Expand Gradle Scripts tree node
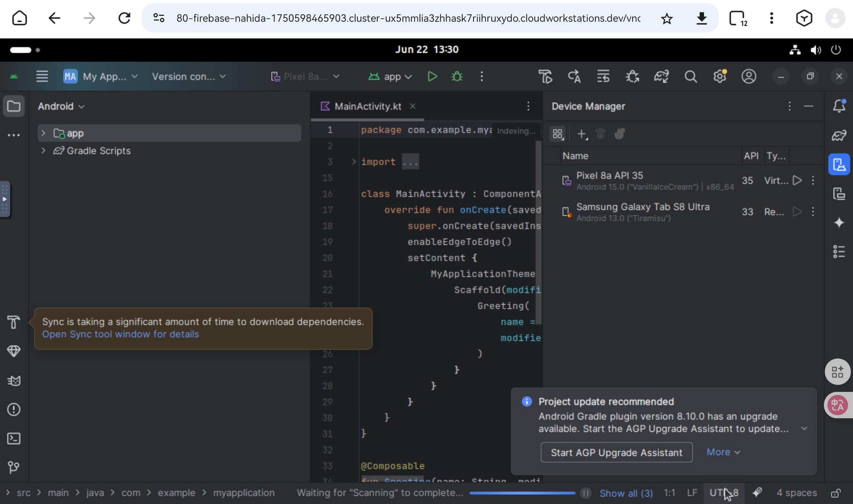This screenshot has width=853, height=504. click(x=43, y=151)
